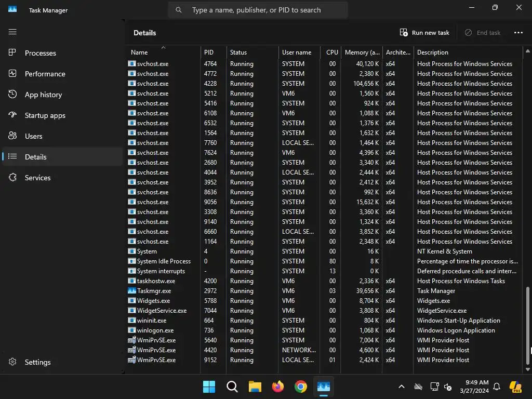Select svchost.exe with PID 4764
Image resolution: width=532 pixels, height=399 pixels.
[324, 64]
